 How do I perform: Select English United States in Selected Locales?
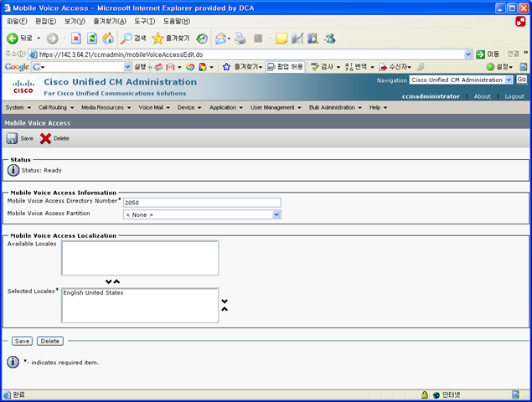[93, 293]
